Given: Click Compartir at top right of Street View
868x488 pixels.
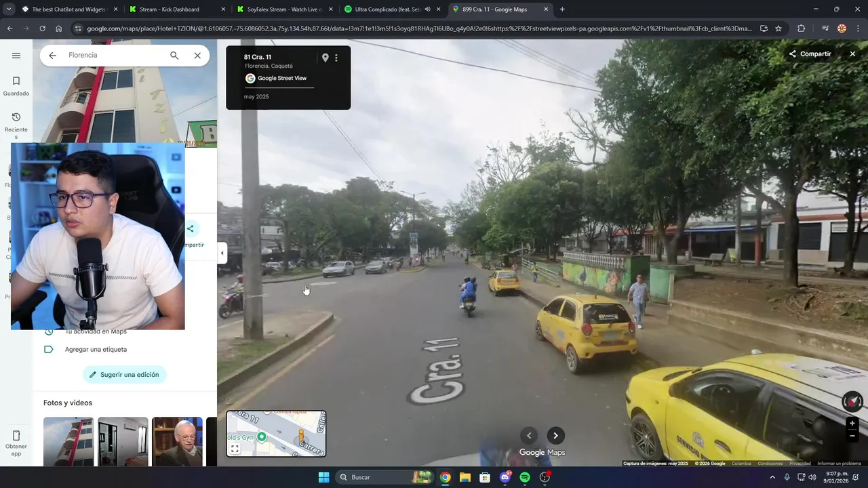Looking at the screenshot, I should point(810,54).
